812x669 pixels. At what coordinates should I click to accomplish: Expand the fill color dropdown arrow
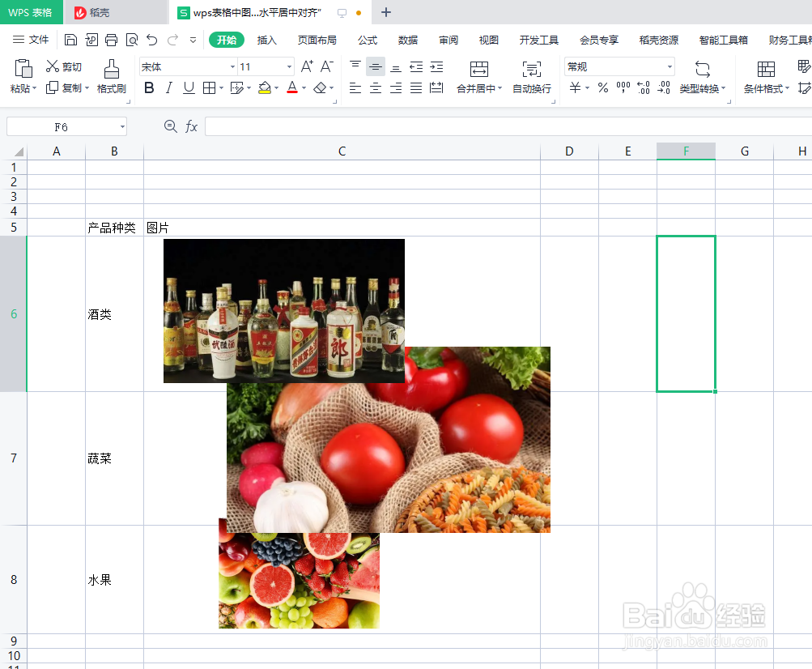[x=277, y=88]
